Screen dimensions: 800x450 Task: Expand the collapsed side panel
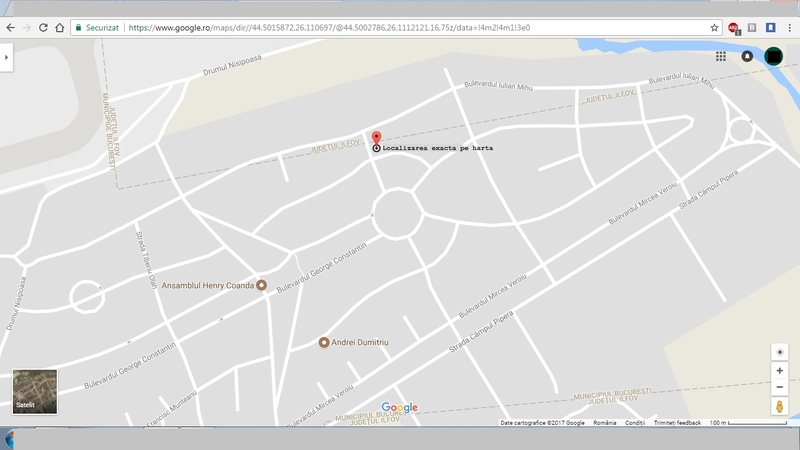6,58
